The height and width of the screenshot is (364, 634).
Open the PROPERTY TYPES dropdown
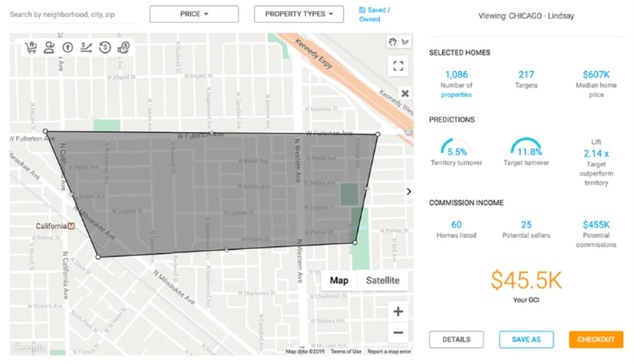point(298,14)
